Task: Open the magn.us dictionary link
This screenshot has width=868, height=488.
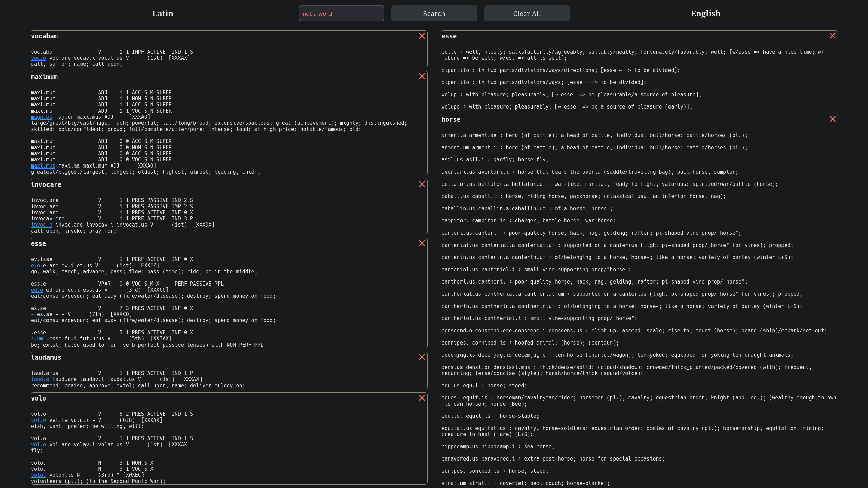Action: coord(41,117)
